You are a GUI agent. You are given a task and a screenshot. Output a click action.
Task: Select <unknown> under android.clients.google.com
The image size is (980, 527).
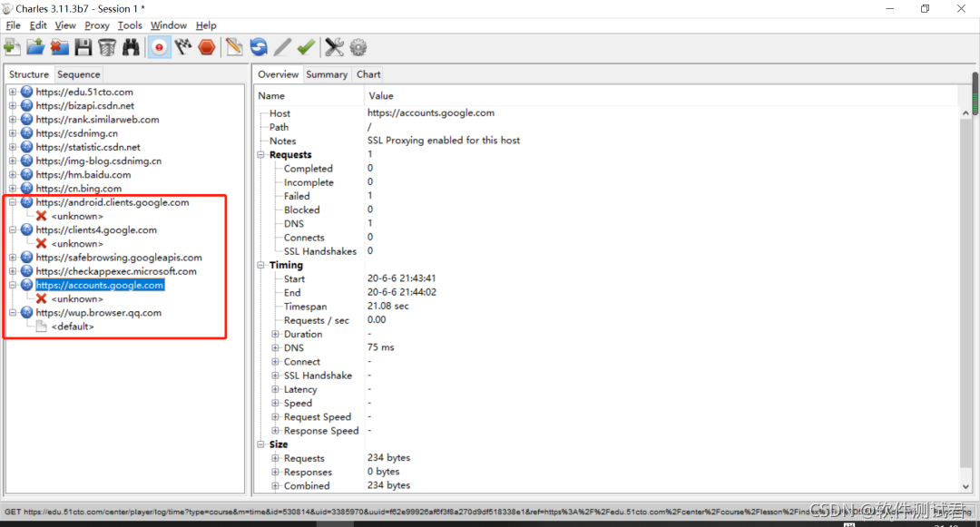pyautogui.click(x=77, y=216)
